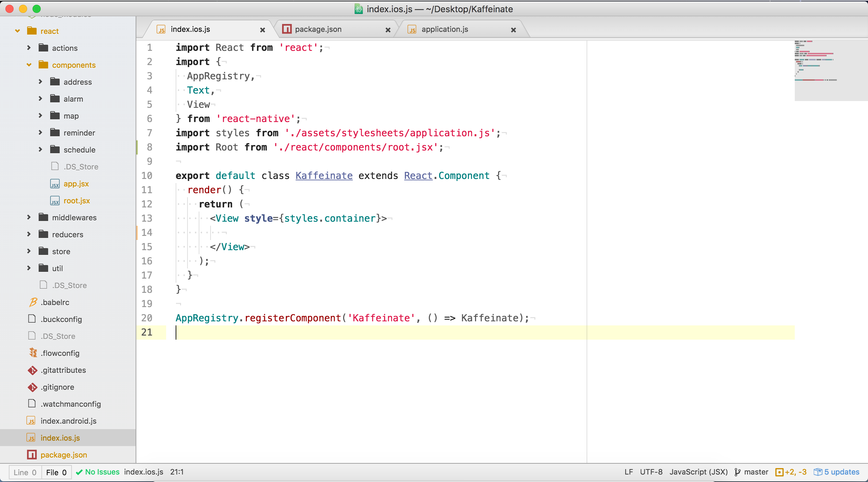Toggle the Line 0 linter scope

(25, 472)
